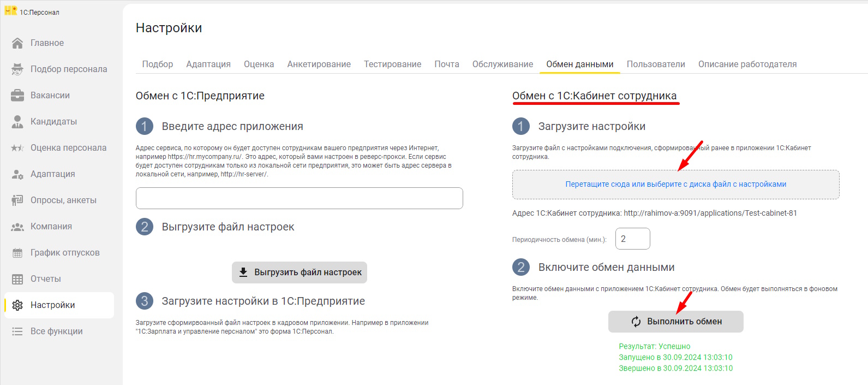Viewport: 868px width, 385px height.
Task: Click the refresh icon on Выполнить обмен
Action: click(636, 322)
